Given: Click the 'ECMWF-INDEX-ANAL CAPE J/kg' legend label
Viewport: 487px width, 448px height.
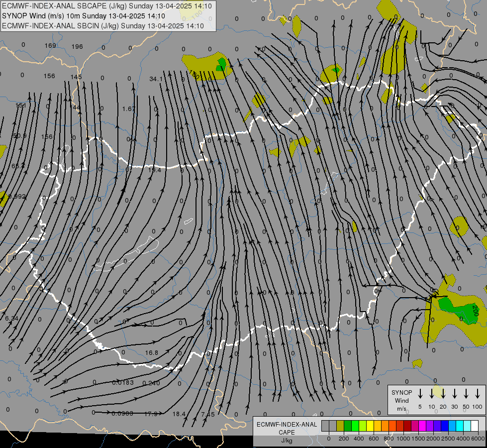Looking at the screenshot, I should [x=287, y=432].
